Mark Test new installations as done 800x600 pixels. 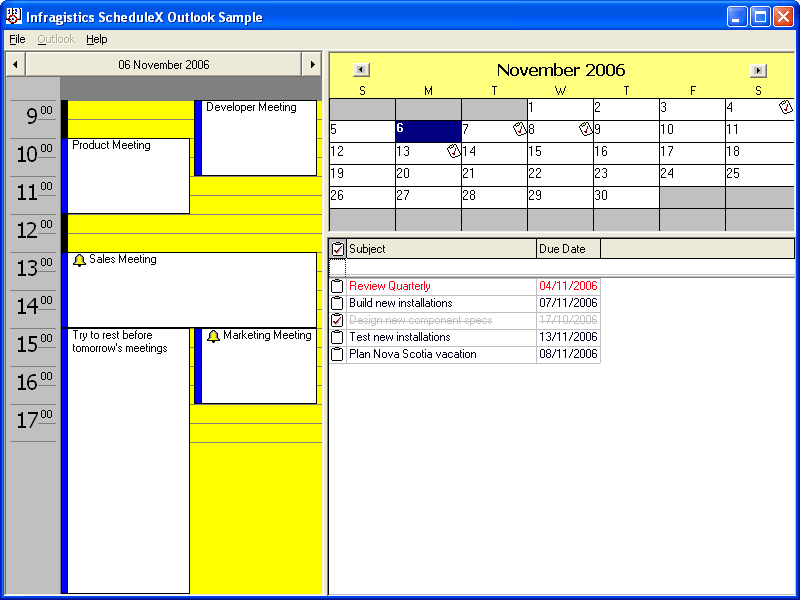pyautogui.click(x=337, y=337)
